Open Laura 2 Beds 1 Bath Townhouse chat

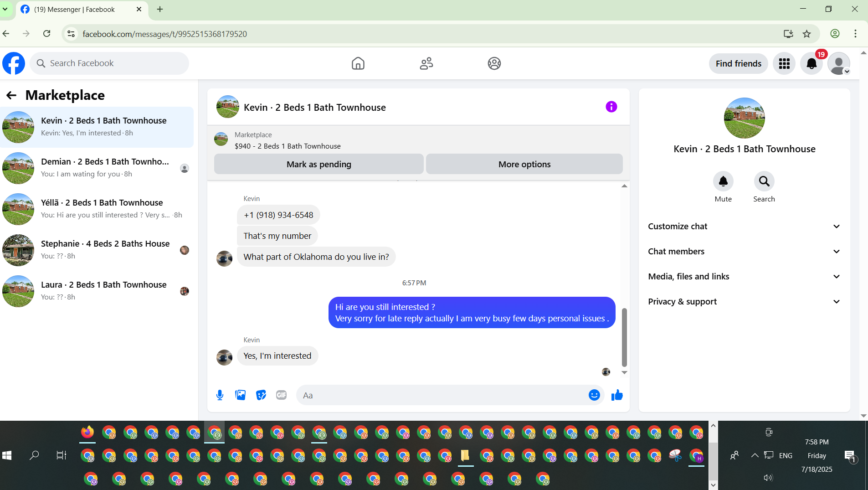coord(97,291)
